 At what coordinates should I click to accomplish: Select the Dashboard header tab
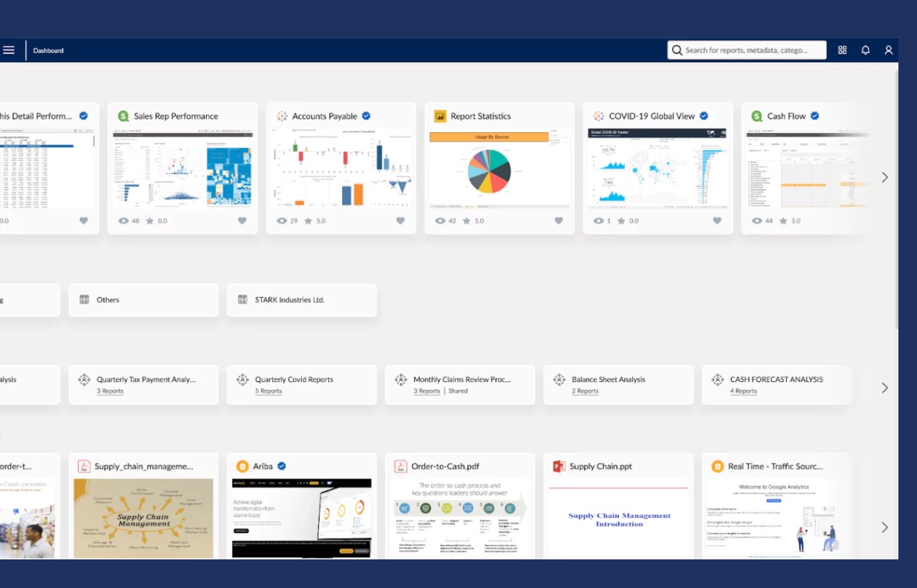click(48, 51)
